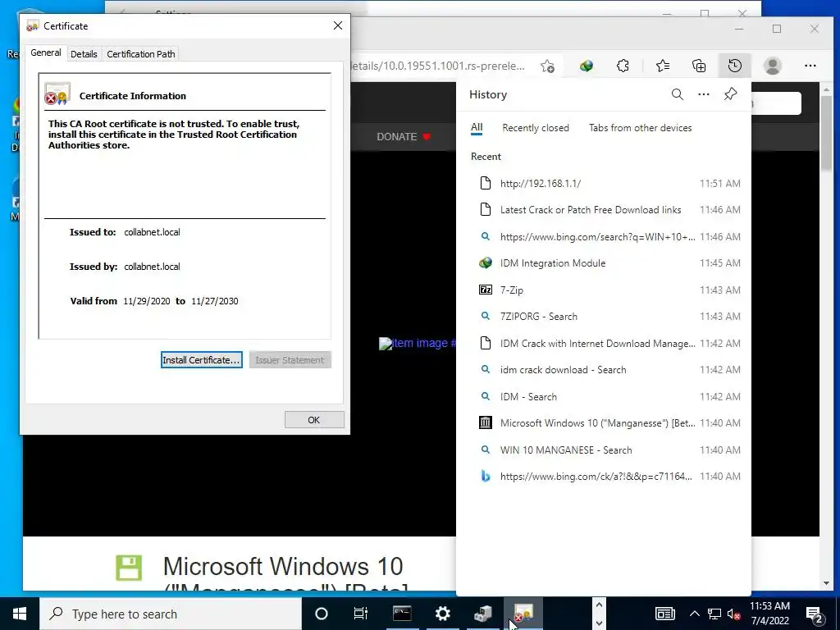Open the Windows Start menu
The height and width of the screenshot is (630, 840).
click(20, 614)
